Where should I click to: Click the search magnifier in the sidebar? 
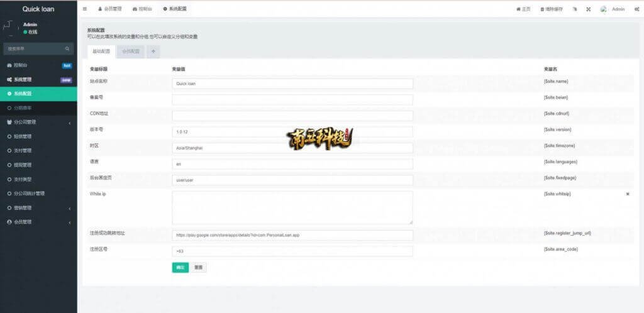pyautogui.click(x=67, y=49)
